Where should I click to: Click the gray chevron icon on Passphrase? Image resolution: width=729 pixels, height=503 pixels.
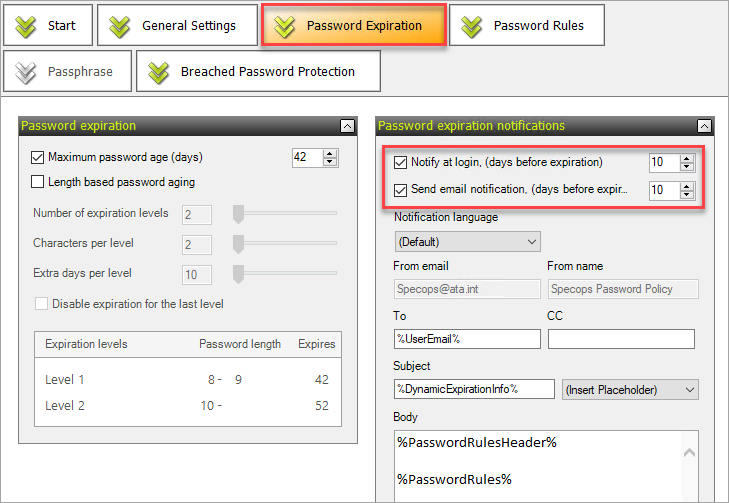click(25, 73)
